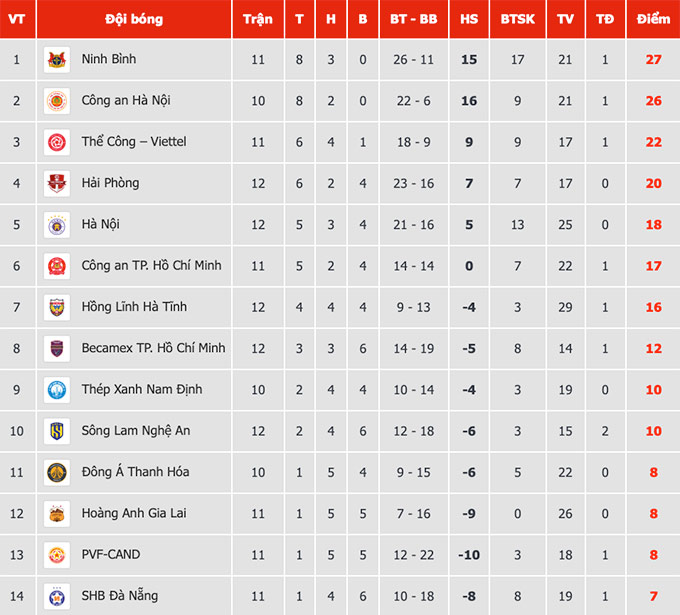Click the Hà Nội club logo

(x=57, y=225)
